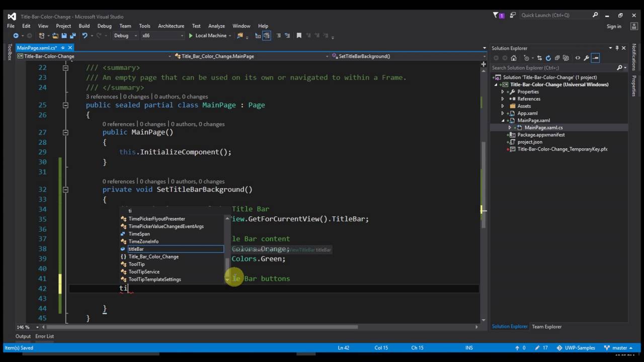Click the pending changes pencil in status bar
This screenshot has height=362, width=644.
(538, 347)
